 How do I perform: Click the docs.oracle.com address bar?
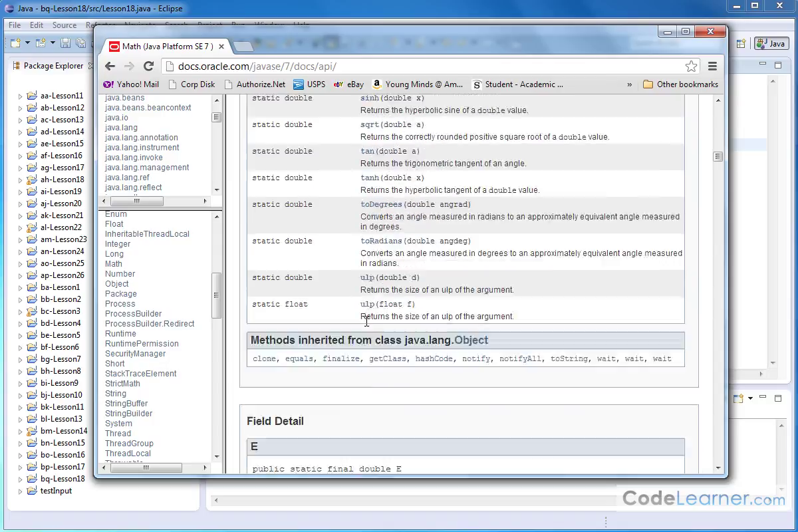click(426, 66)
